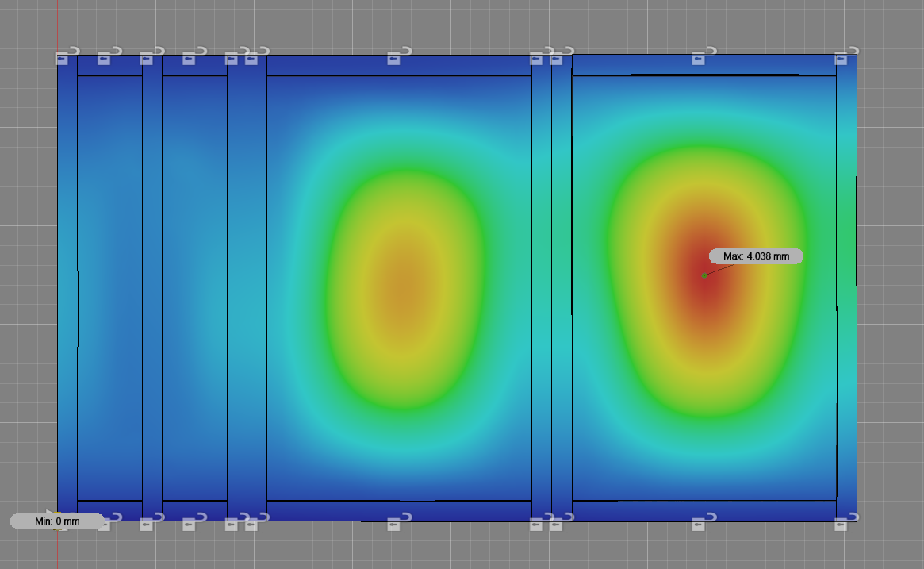Click the green maximum displacement point marker
924x569 pixels.
point(704,275)
